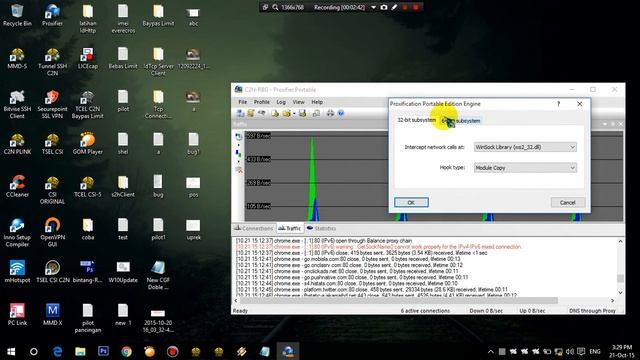Select the CCleaner desktop icon
Viewport: 640px width, 360px height.
click(17, 187)
